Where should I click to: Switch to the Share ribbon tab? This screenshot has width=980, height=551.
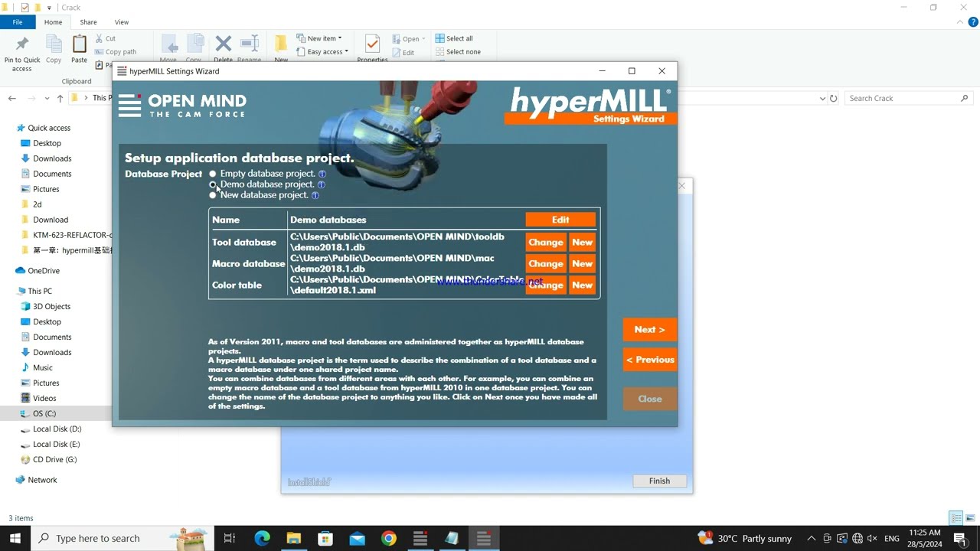[88, 22]
